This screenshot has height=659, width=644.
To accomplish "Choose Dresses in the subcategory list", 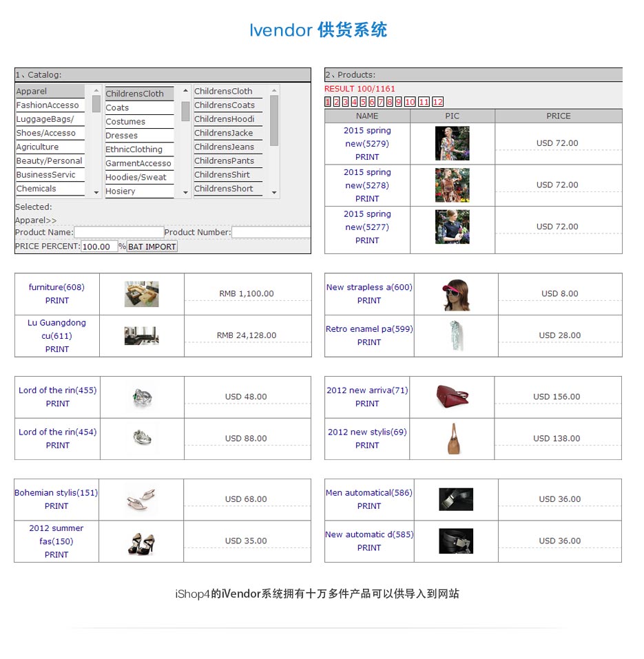I will (x=138, y=136).
